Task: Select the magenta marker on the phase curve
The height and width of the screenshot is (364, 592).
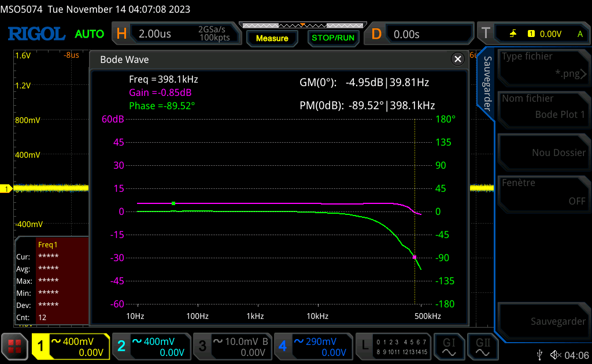Action: 415,257
